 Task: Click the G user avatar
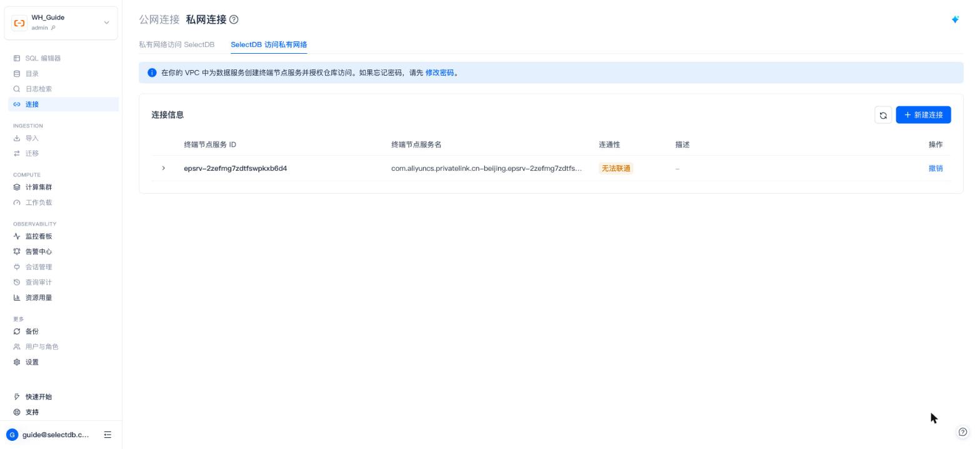(x=12, y=435)
